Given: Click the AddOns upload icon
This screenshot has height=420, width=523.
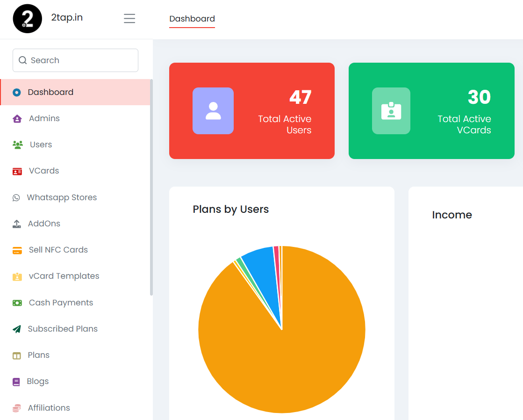Looking at the screenshot, I should [17, 224].
